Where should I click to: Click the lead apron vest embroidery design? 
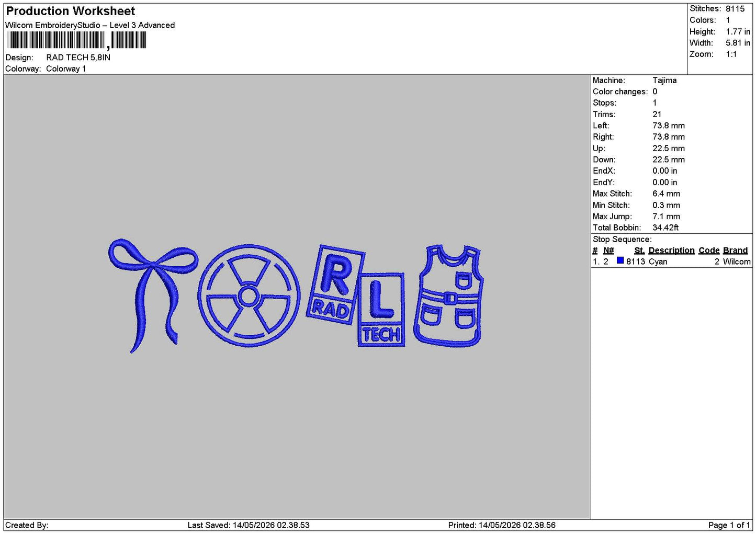pos(449,296)
